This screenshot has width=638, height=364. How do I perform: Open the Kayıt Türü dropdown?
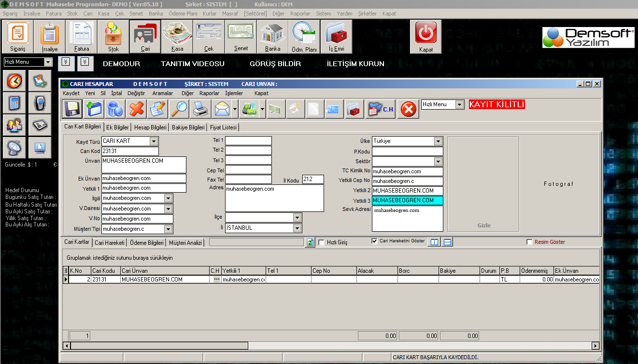[154, 141]
